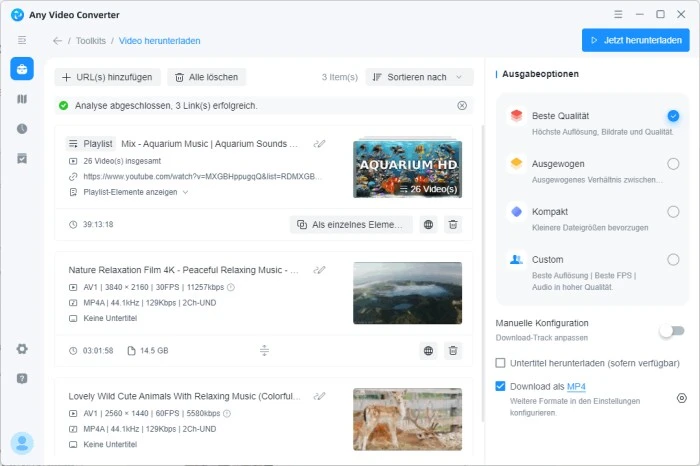Go to Toolkits in the breadcrumb

point(91,41)
